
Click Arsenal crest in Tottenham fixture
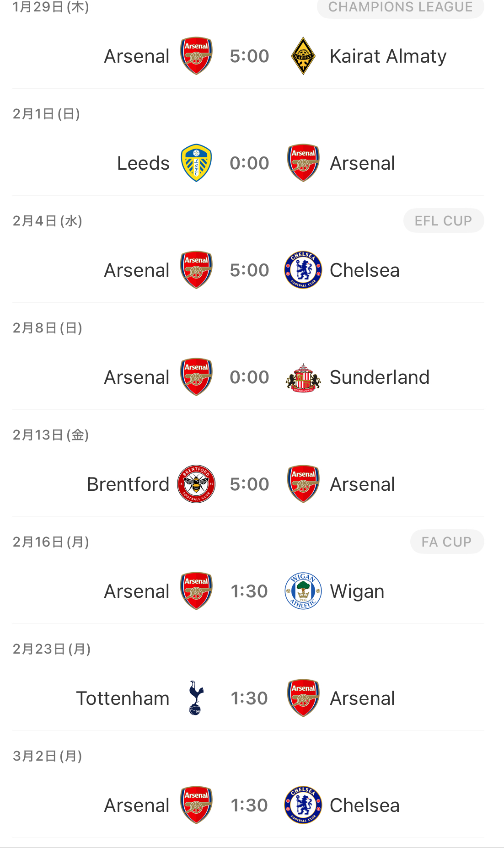[303, 698]
